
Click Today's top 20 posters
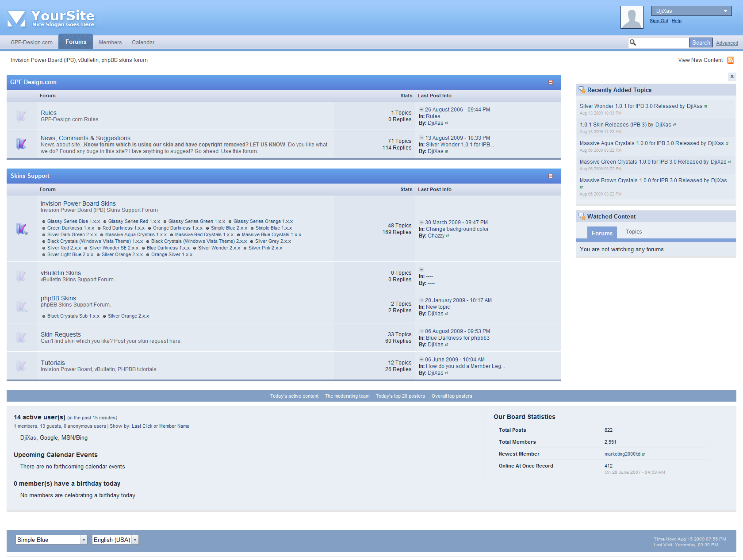pos(400,396)
